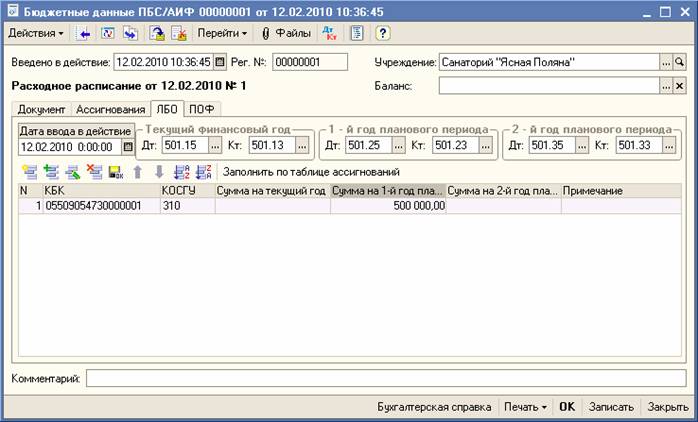
Task: Sort table rows descending
Action: [x=204, y=172]
